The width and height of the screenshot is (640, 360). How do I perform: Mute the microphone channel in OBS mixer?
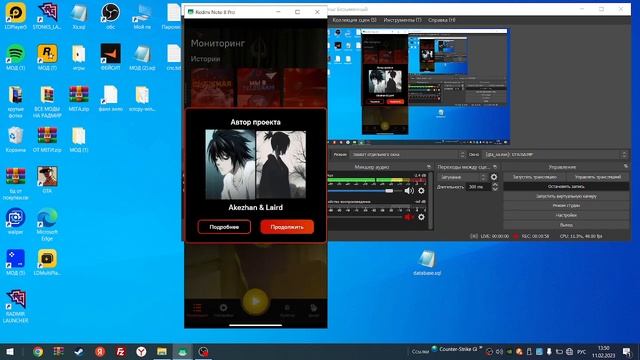(x=409, y=191)
